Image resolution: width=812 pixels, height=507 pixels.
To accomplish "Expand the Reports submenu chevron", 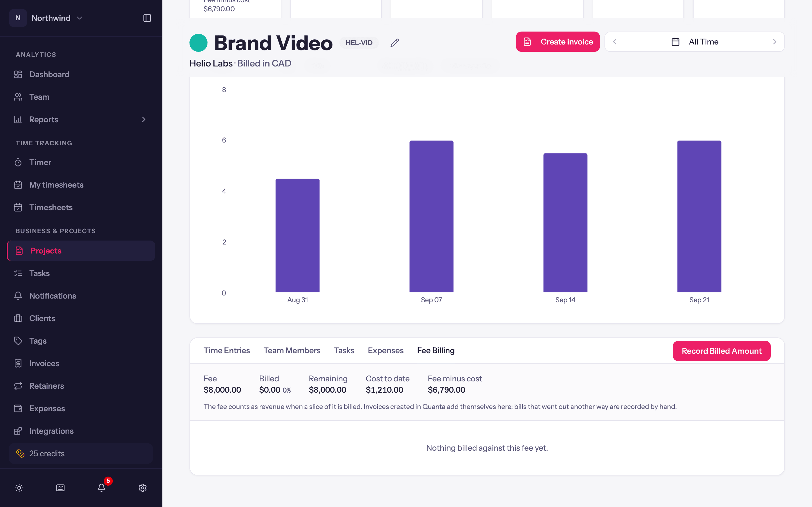I will click(144, 119).
